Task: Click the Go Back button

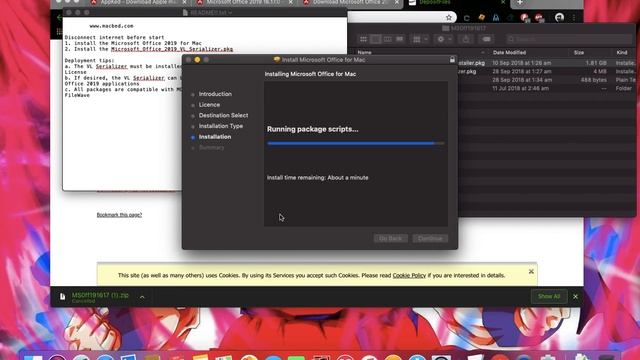Action: tap(391, 238)
